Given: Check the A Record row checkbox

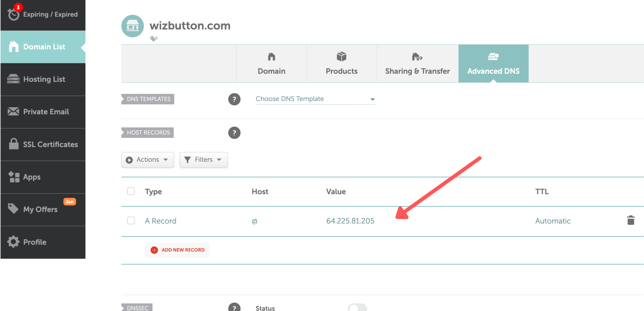Looking at the screenshot, I should 131,221.
